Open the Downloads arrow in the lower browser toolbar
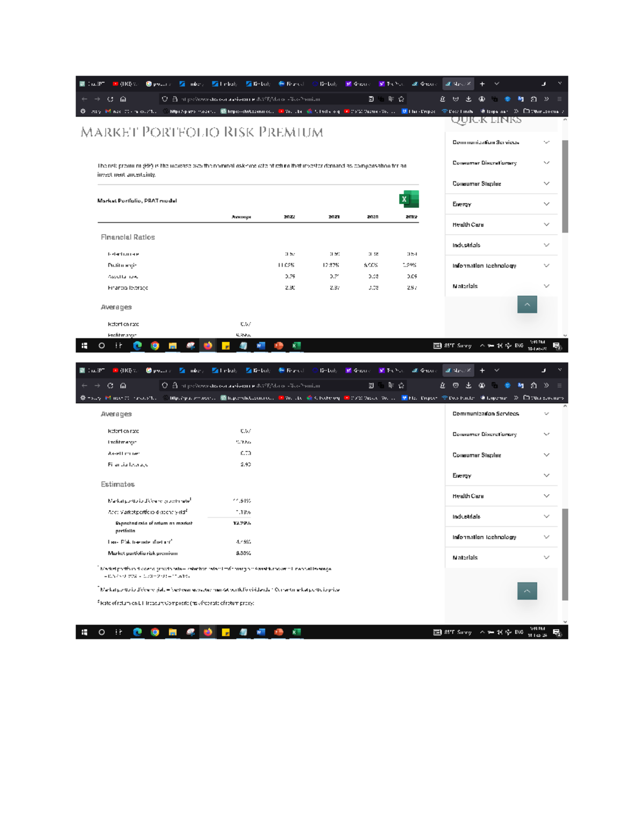Viewport: 644px width, 834px height. 469,386
